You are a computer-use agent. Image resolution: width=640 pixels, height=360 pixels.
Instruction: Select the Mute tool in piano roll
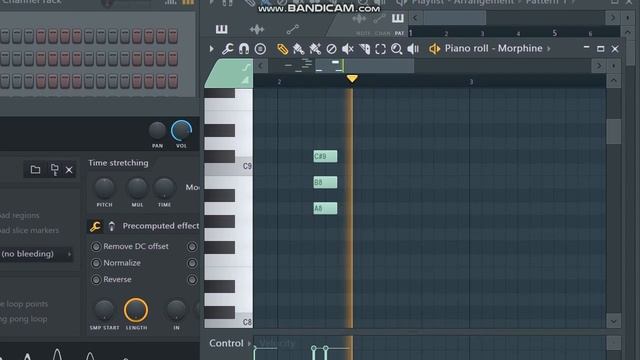coord(347,49)
